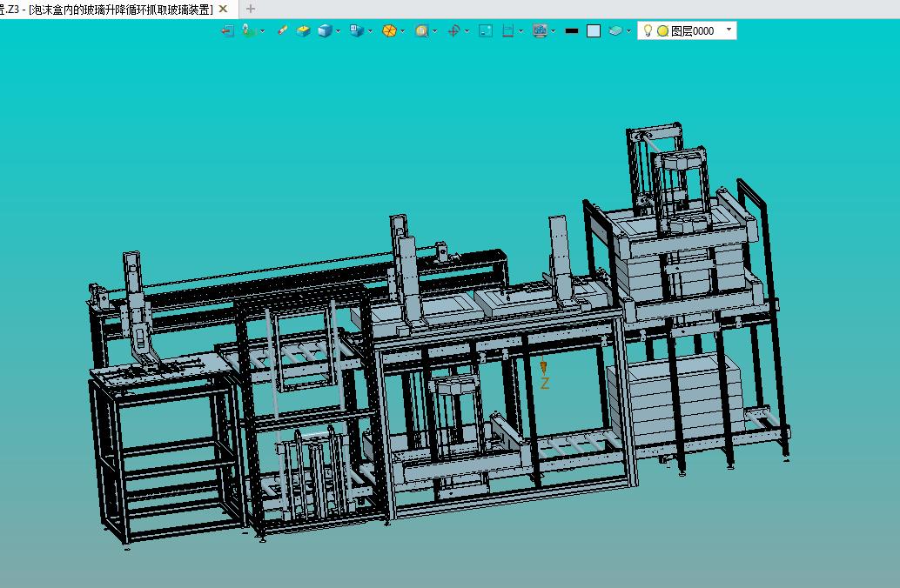Click the teal square view icon
The width and height of the screenshot is (900, 588).
(x=486, y=31)
